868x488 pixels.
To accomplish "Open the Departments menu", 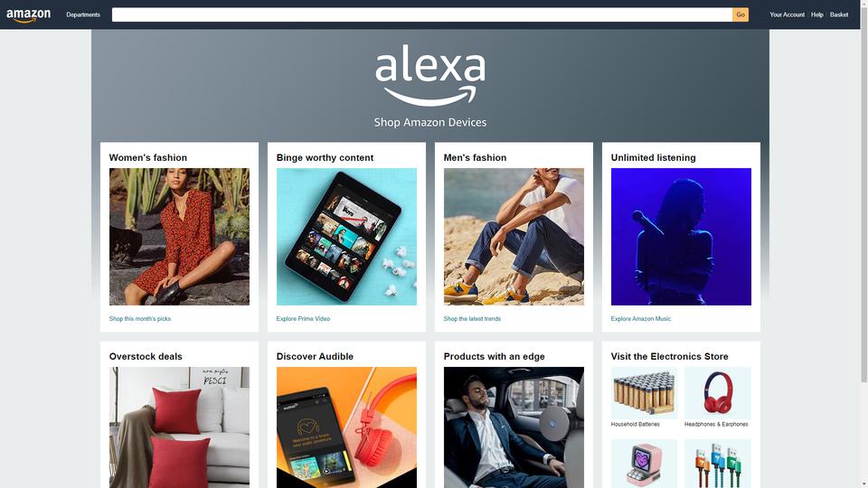I will coord(83,15).
